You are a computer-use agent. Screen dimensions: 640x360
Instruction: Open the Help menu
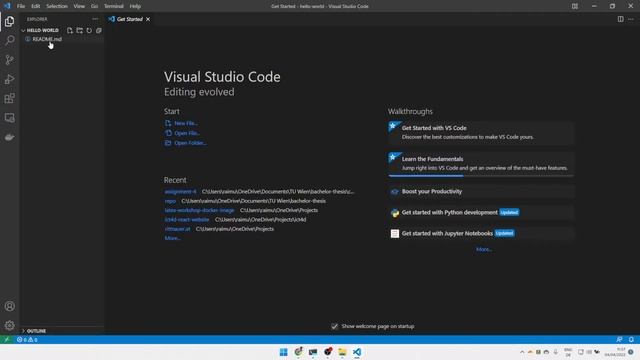135,6
